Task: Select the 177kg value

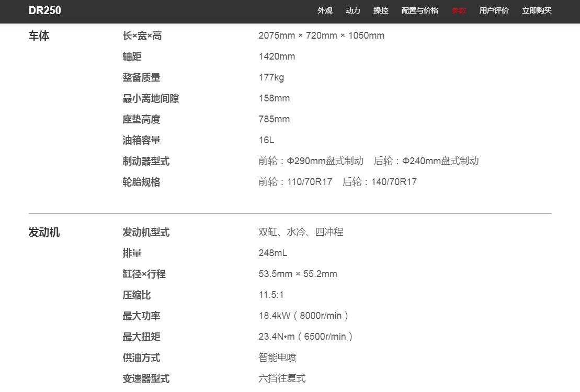Action: click(x=271, y=78)
